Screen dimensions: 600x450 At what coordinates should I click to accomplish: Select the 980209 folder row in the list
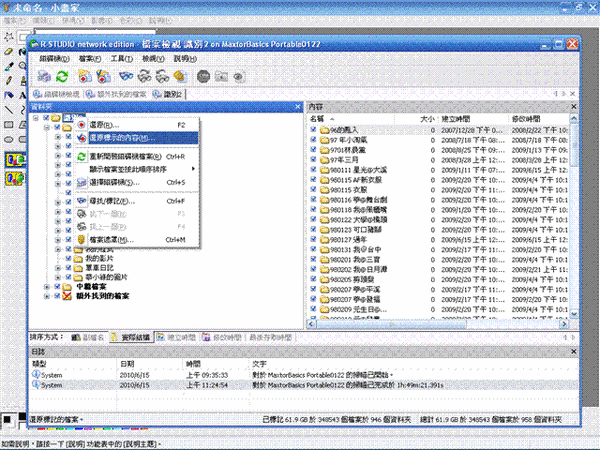[439, 309]
